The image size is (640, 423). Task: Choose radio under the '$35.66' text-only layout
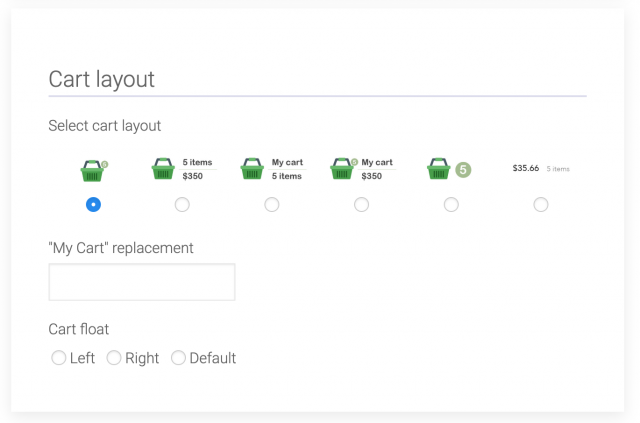pos(541,204)
